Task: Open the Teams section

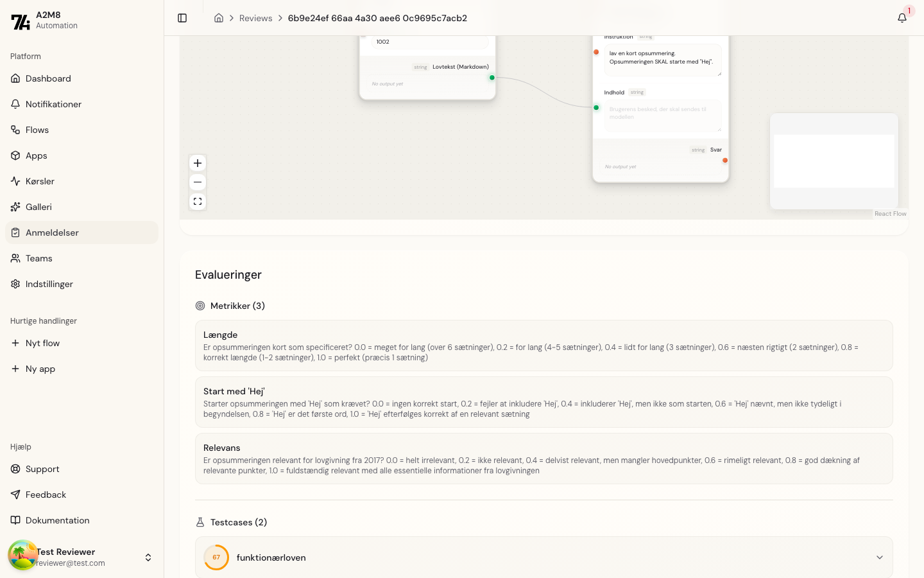Action: coord(38,258)
